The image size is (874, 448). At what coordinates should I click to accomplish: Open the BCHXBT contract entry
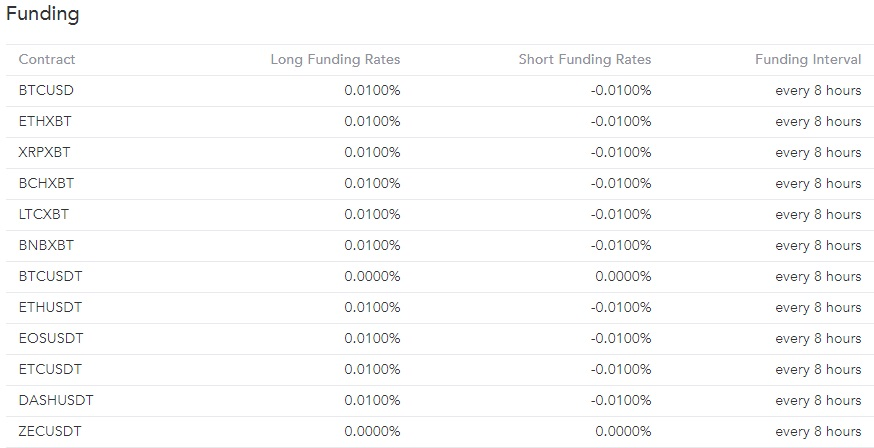(46, 183)
